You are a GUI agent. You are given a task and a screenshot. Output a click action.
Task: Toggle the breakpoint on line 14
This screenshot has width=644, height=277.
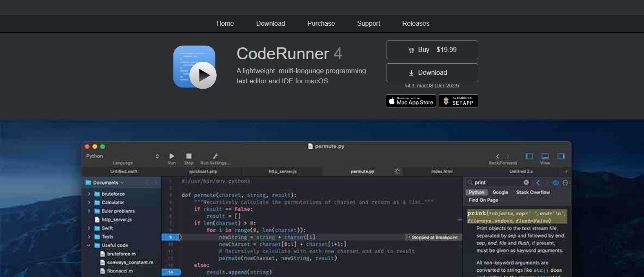point(171,272)
